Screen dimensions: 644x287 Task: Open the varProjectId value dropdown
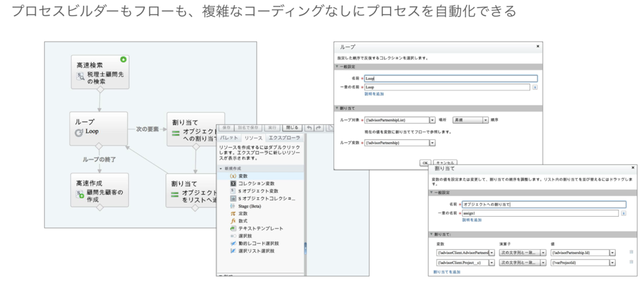pos(613,263)
